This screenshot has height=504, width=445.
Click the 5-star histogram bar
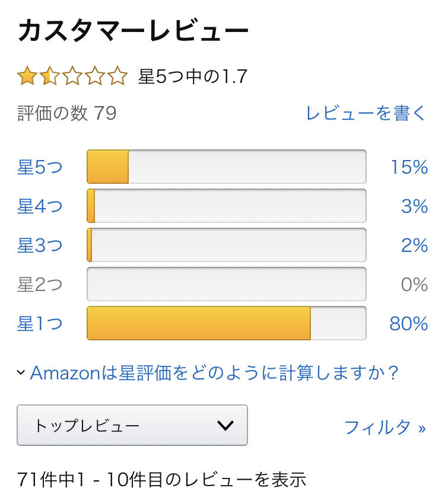[227, 167]
